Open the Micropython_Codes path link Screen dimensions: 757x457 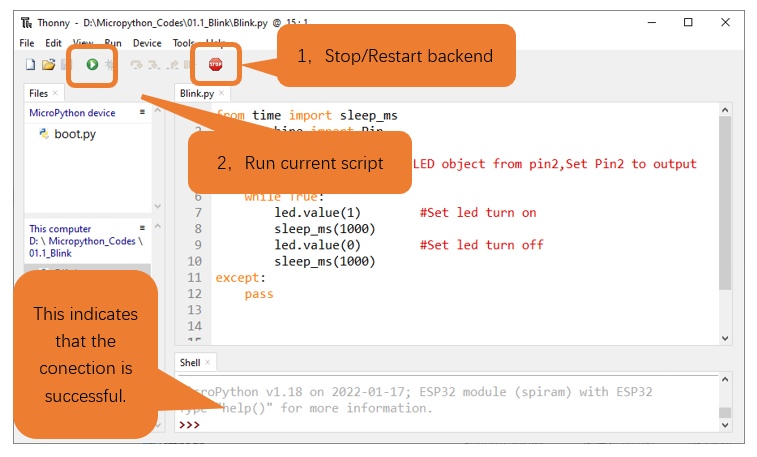[x=92, y=241]
